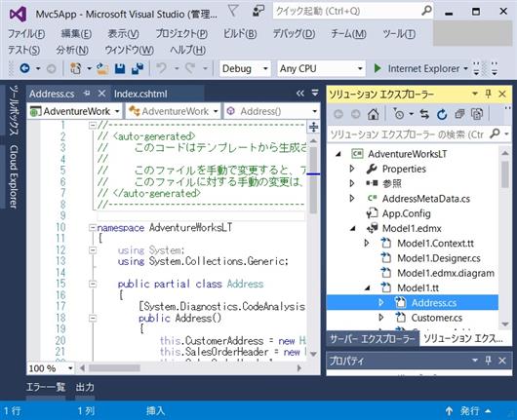The width and height of the screenshot is (517, 420).
Task: Expand the AddressMetaData.cs node
Action: (352, 198)
